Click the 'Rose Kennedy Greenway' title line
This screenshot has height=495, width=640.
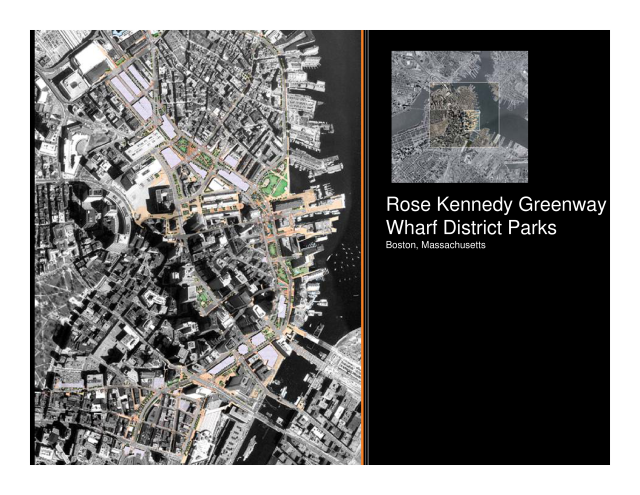[496, 204]
